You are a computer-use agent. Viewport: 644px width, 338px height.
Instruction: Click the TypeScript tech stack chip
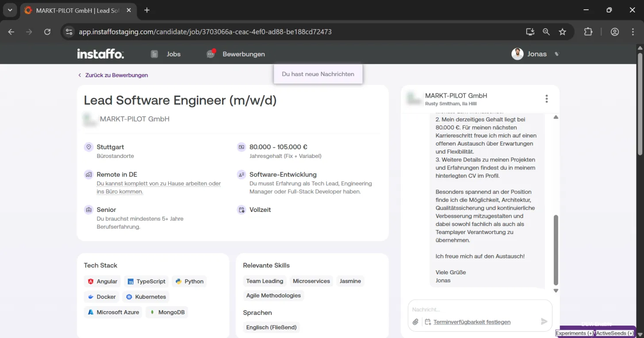click(146, 281)
